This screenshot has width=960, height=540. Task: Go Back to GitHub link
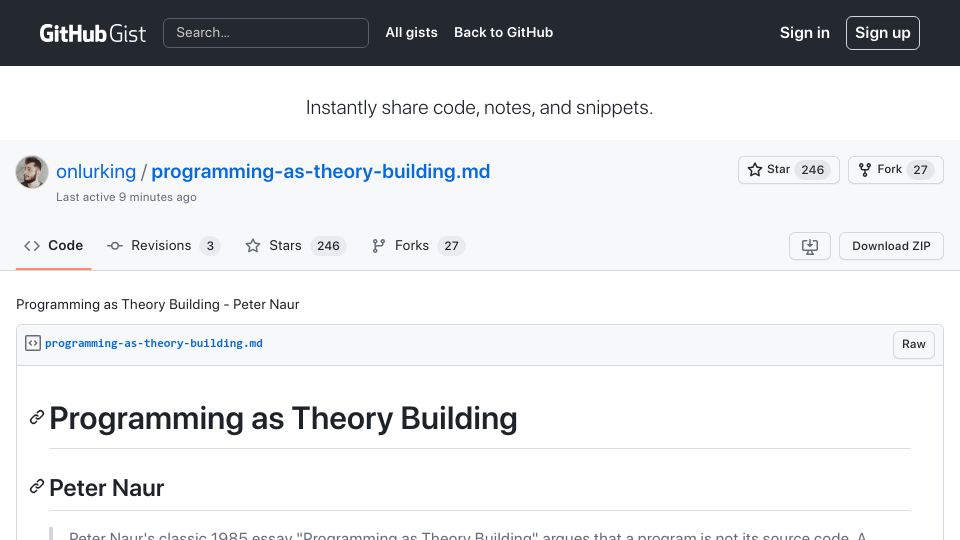click(x=503, y=32)
